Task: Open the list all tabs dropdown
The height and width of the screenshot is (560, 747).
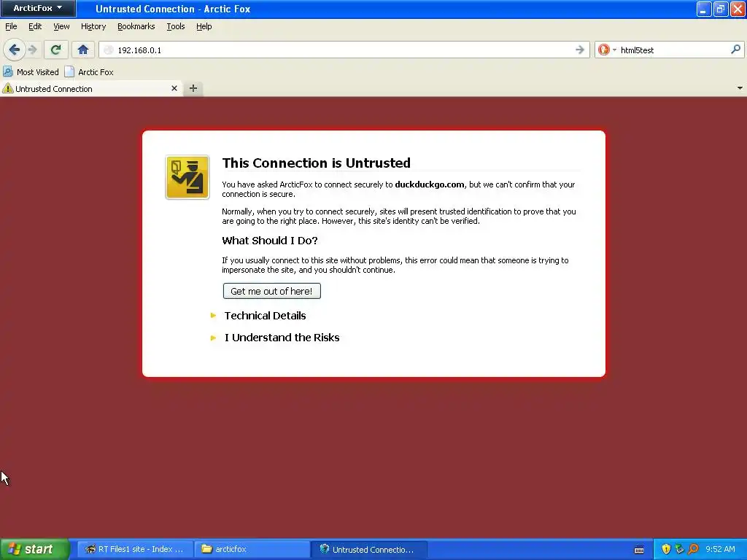Action: pyautogui.click(x=740, y=88)
